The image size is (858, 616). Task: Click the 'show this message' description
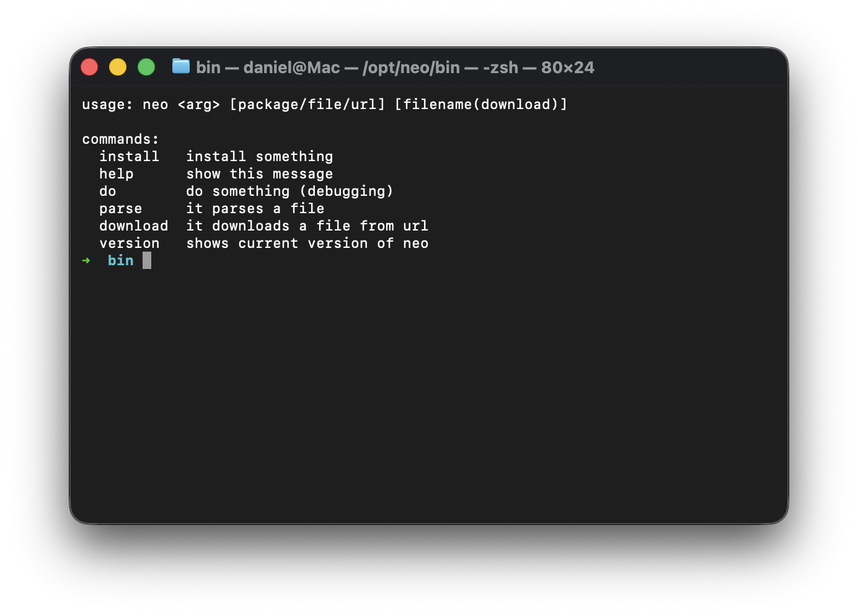tap(259, 174)
